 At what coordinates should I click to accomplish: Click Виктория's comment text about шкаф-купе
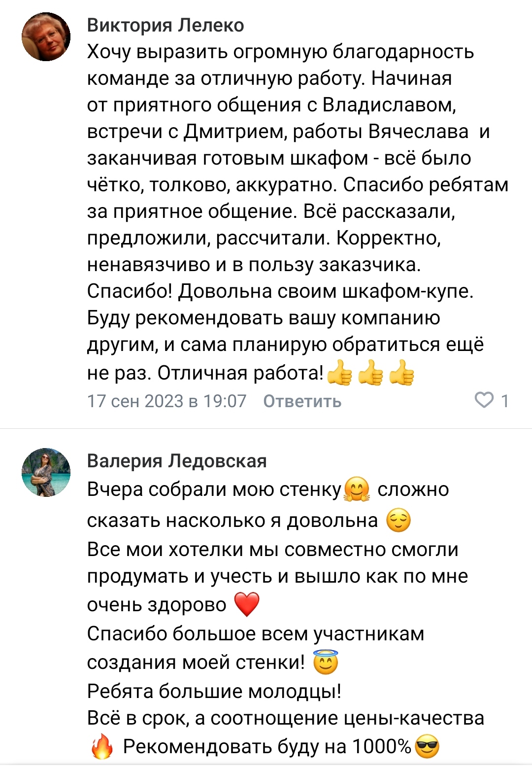pyautogui.click(x=280, y=291)
